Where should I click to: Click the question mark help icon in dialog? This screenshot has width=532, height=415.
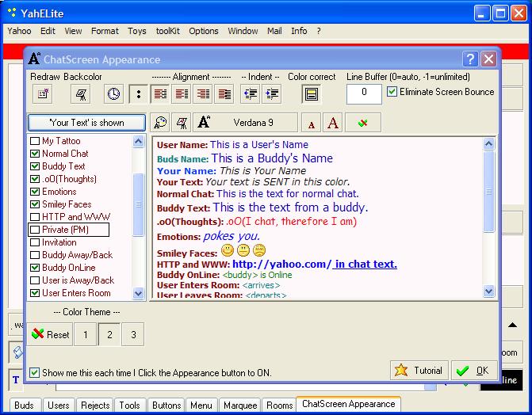pos(470,59)
